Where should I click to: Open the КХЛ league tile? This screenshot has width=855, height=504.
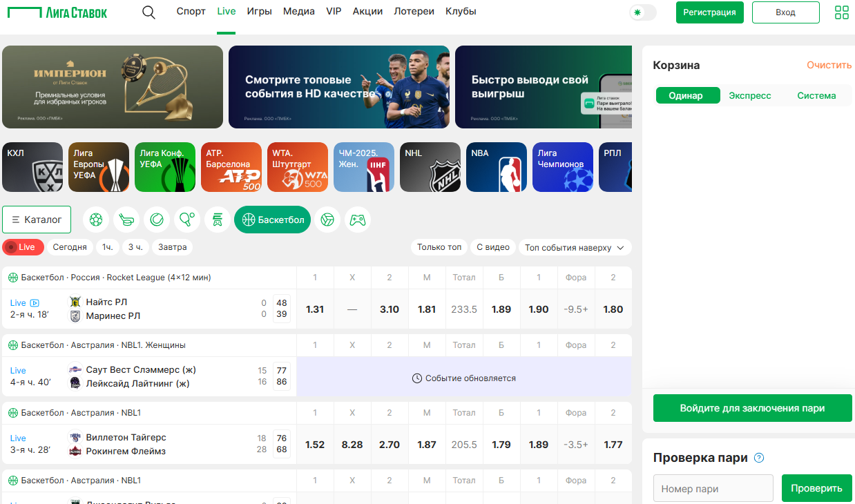[32, 167]
